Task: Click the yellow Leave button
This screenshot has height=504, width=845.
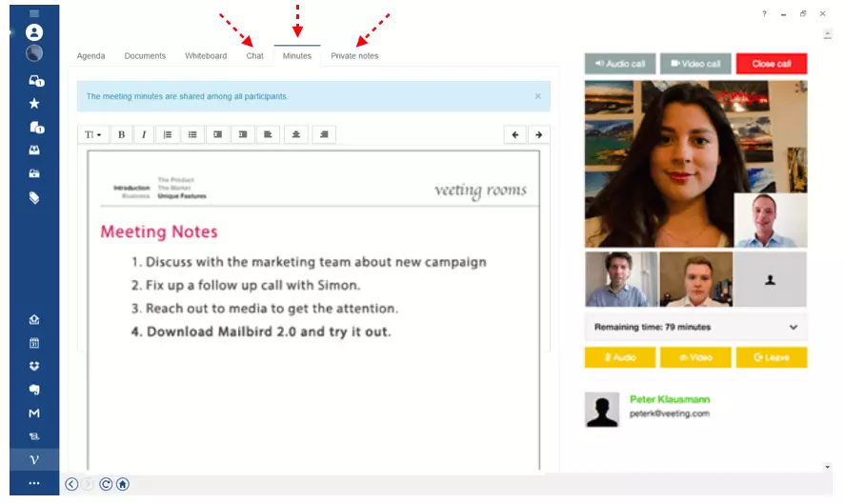Action: pos(772,357)
